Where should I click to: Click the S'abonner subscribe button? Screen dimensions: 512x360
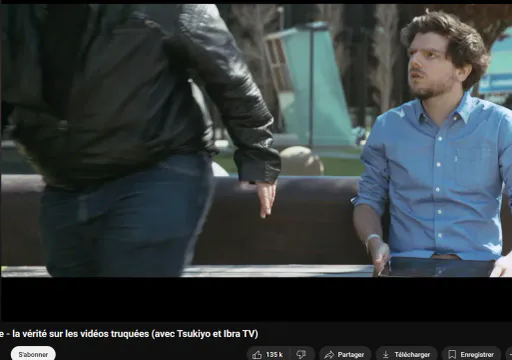(x=33, y=354)
